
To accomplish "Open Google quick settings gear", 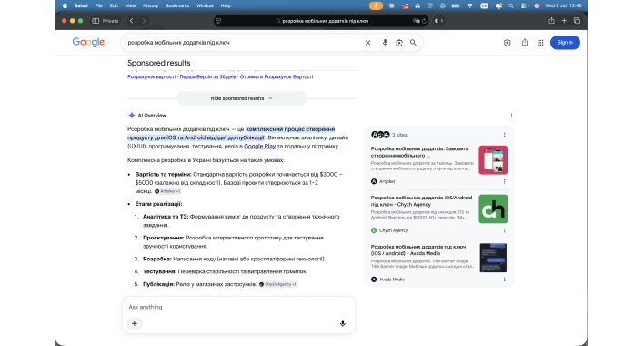I will coord(508,43).
